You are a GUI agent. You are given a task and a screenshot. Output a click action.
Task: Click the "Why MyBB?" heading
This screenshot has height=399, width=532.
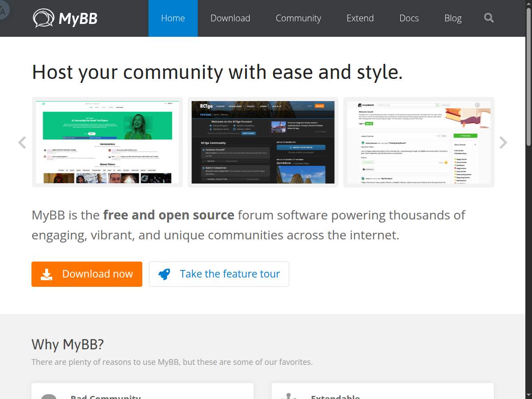tap(68, 344)
